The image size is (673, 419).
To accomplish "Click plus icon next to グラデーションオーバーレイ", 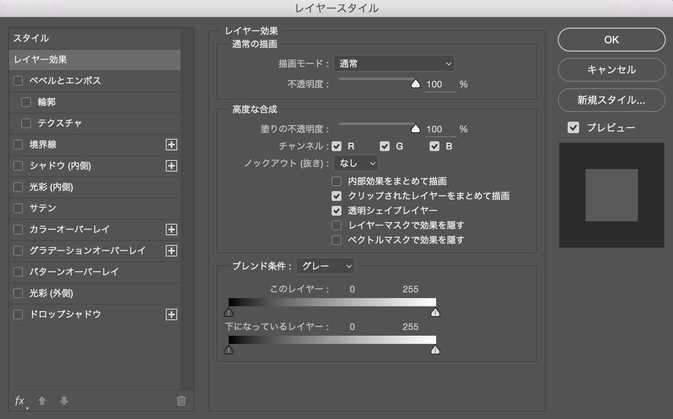I will click(x=171, y=251).
